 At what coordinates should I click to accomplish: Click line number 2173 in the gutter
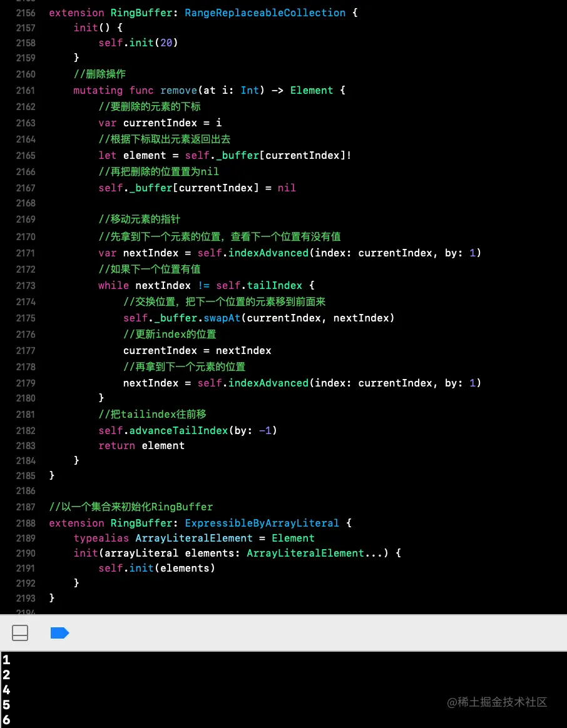point(26,286)
